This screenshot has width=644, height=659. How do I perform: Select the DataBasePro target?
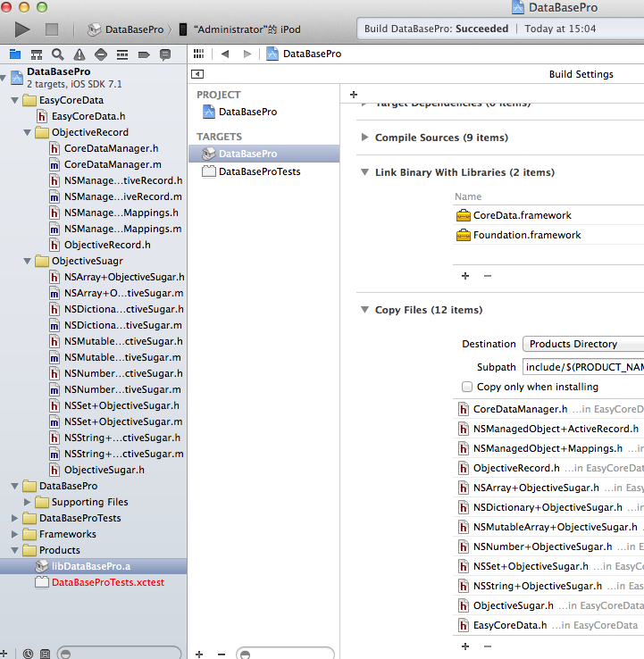pos(264,154)
